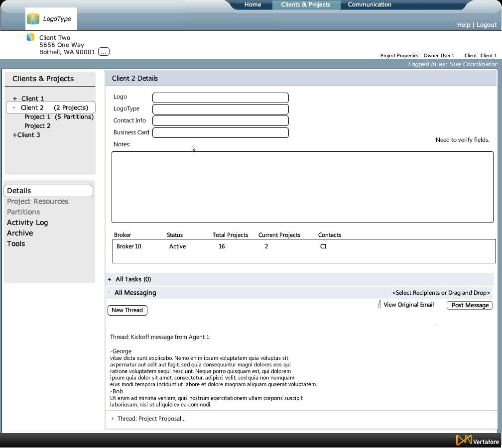The width and height of the screenshot is (502, 448).
Task: Select Project 1 in the tree
Action: click(37, 117)
